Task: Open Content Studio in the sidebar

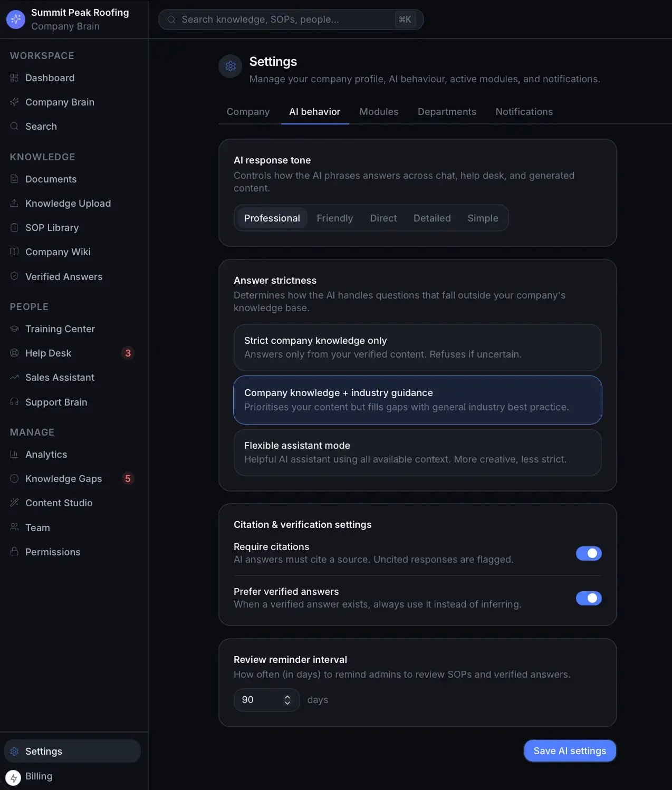Action: (72, 503)
